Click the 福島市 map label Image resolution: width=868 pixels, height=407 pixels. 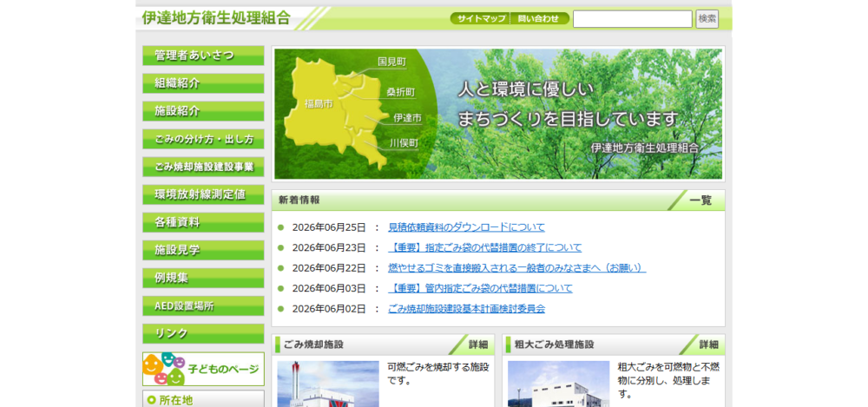click(319, 103)
